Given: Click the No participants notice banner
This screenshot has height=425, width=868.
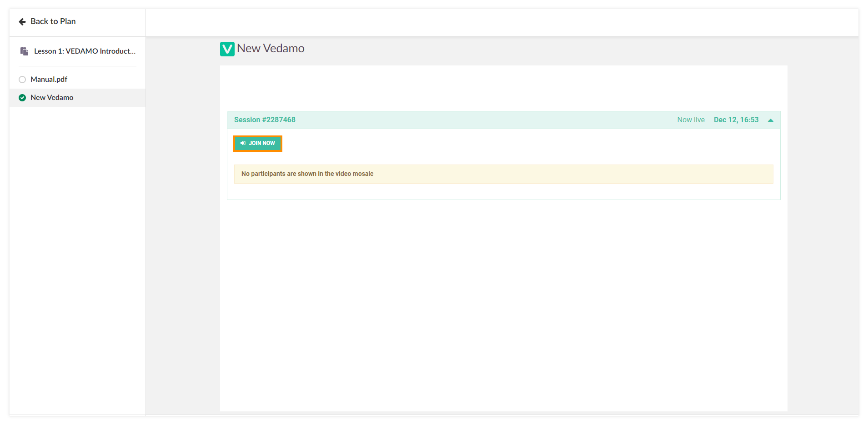Looking at the screenshot, I should click(x=503, y=174).
